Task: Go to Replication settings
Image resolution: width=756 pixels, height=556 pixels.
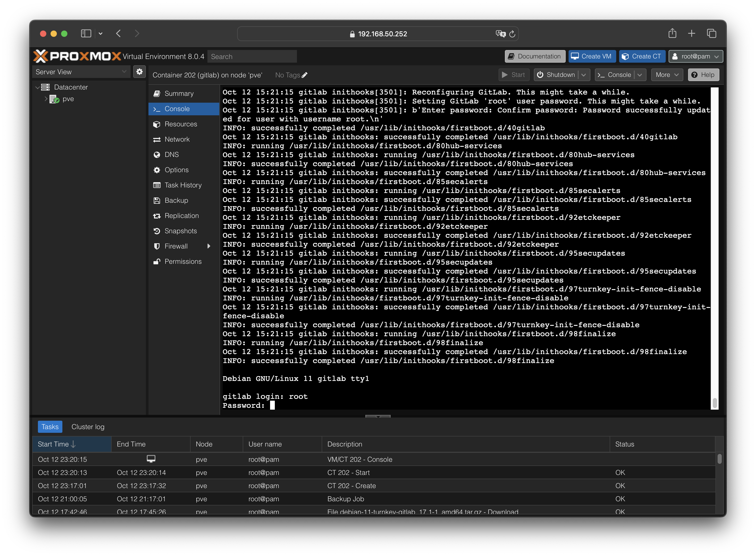Action: point(181,216)
